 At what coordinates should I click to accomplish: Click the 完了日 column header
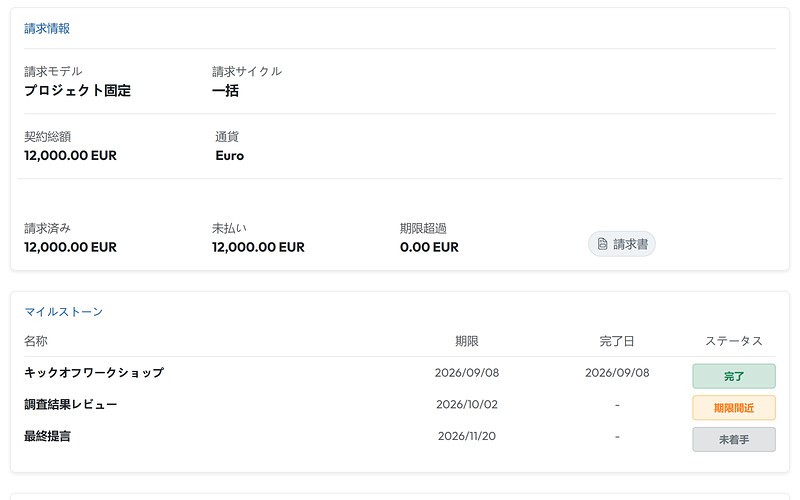coord(617,341)
